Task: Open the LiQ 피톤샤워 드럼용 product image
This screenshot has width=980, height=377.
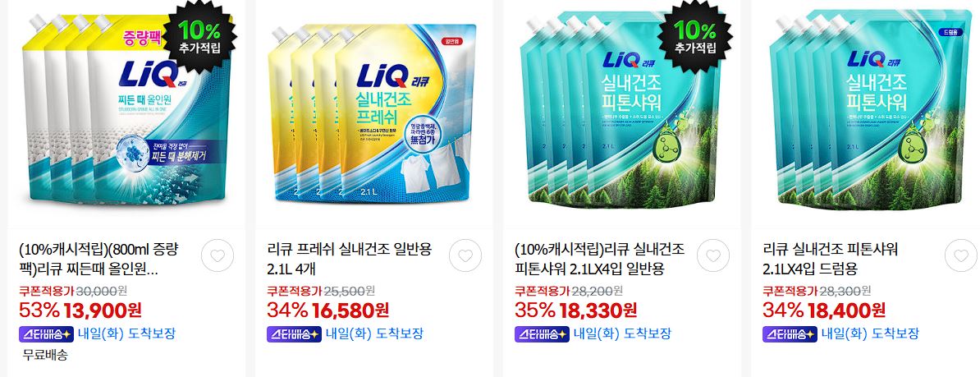Action: (868, 110)
